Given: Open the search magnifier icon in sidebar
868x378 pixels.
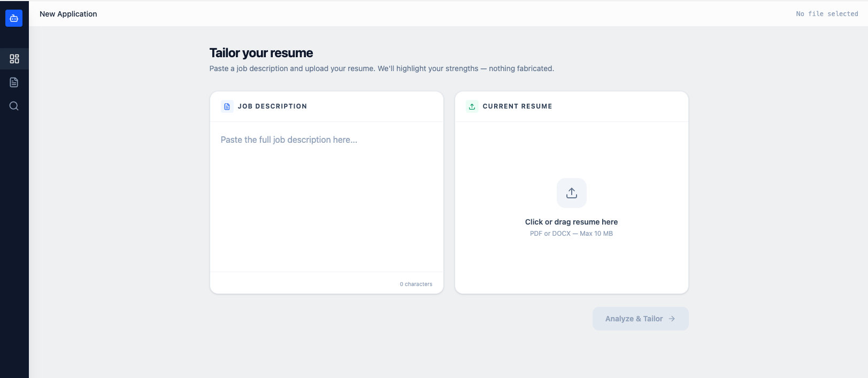Looking at the screenshot, I should tap(14, 106).
